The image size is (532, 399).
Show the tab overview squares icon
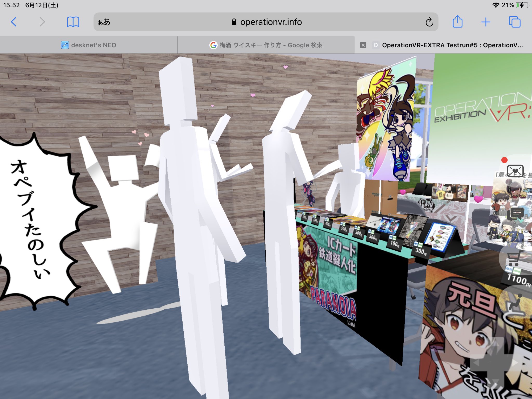pyautogui.click(x=514, y=22)
